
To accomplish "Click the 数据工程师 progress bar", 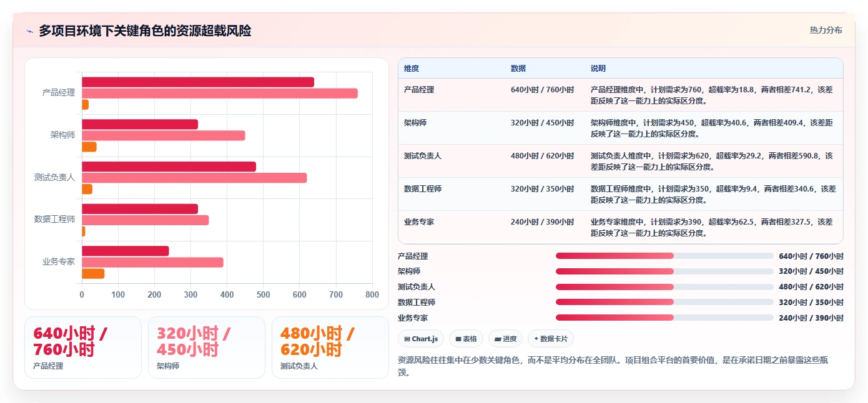I will click(664, 302).
